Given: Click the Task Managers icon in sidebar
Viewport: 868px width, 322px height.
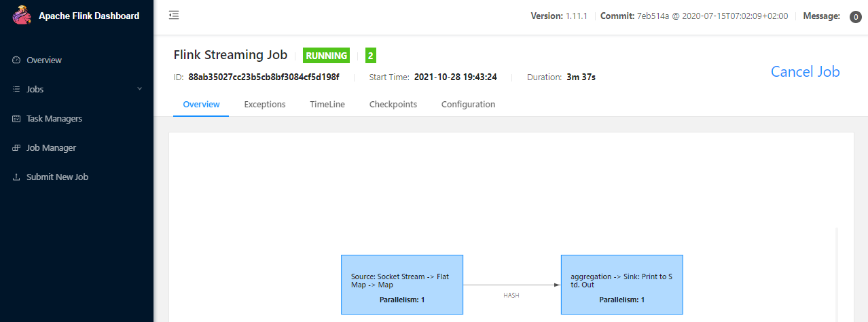Looking at the screenshot, I should click(x=17, y=118).
